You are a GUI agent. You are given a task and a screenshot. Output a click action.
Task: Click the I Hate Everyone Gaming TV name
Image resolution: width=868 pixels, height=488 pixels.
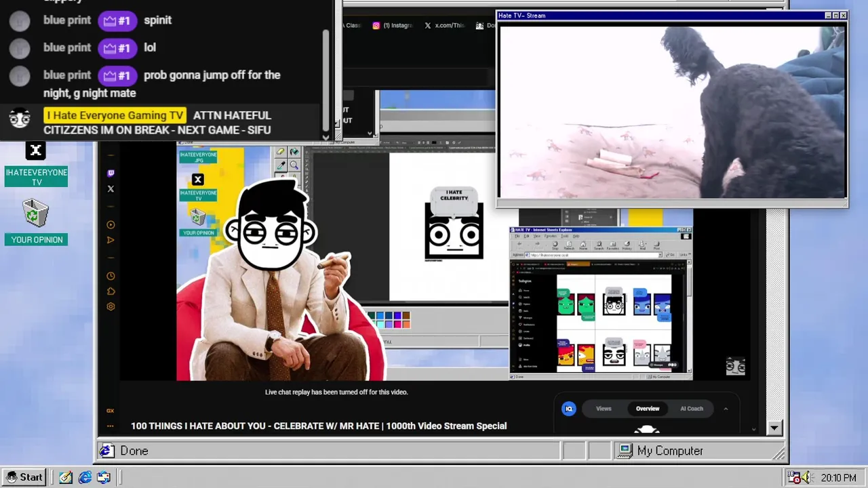point(115,115)
